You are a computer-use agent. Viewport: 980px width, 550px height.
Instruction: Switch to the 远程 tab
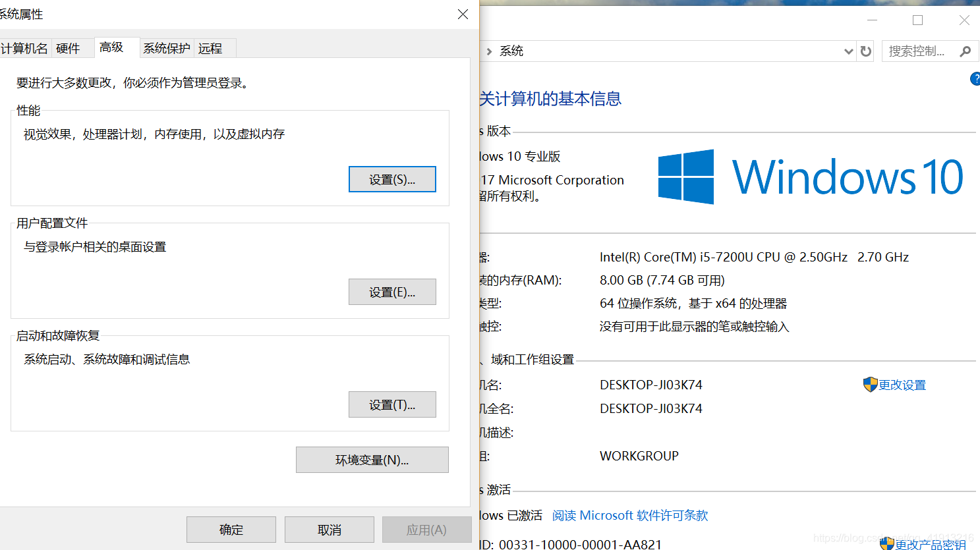(210, 48)
